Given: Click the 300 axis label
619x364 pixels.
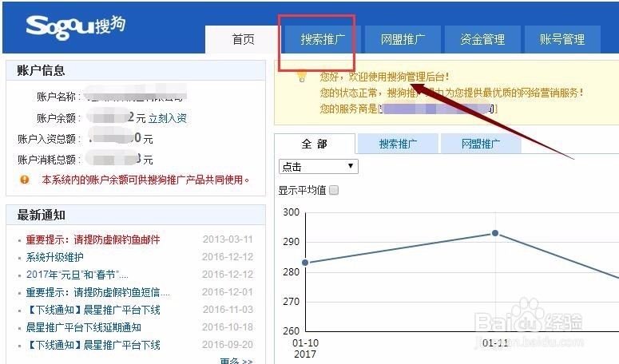Looking at the screenshot, I should (291, 212).
